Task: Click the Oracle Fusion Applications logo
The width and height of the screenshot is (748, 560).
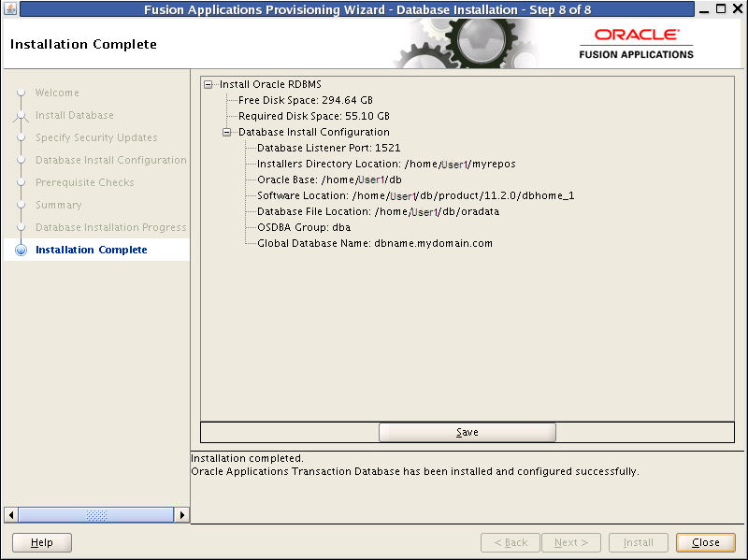Action: click(637, 44)
